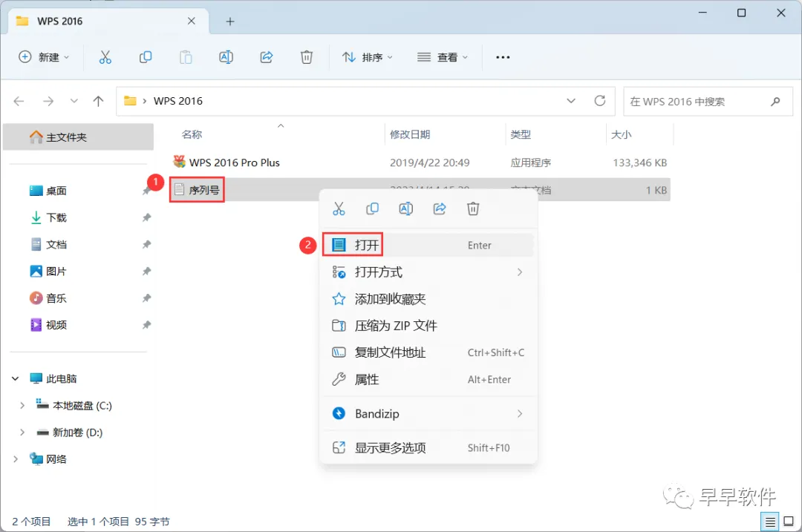Expand 本地磁盘 (C:) tree node

(22, 406)
